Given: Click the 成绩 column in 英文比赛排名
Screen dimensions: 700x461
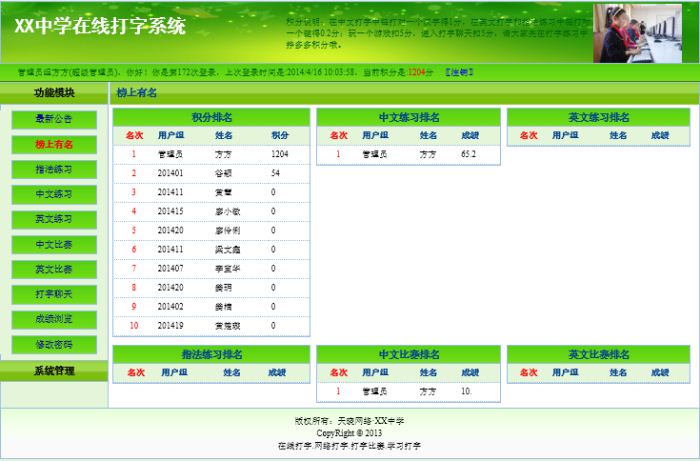Looking at the screenshot, I should (x=660, y=373).
